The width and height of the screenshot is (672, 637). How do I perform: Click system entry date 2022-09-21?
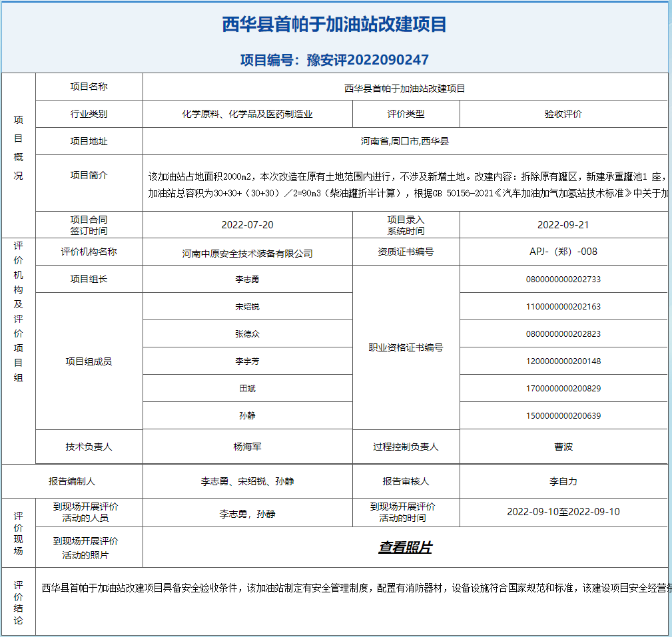coord(563,225)
